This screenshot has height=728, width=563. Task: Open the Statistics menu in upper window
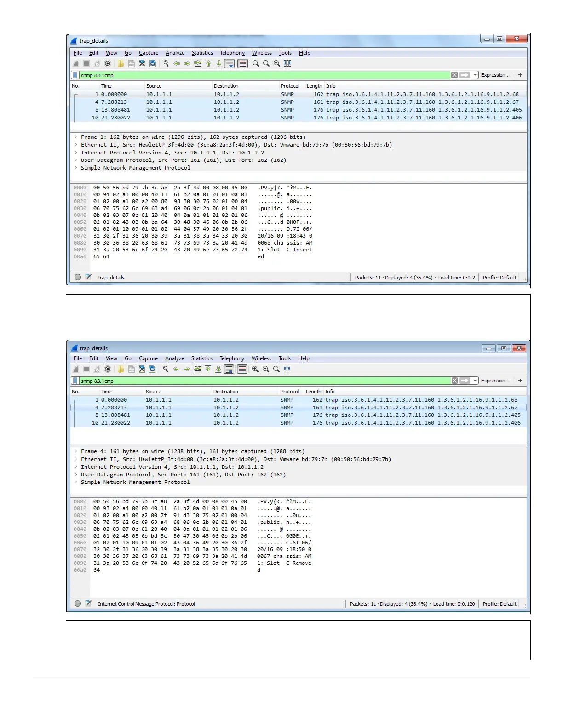202,53
